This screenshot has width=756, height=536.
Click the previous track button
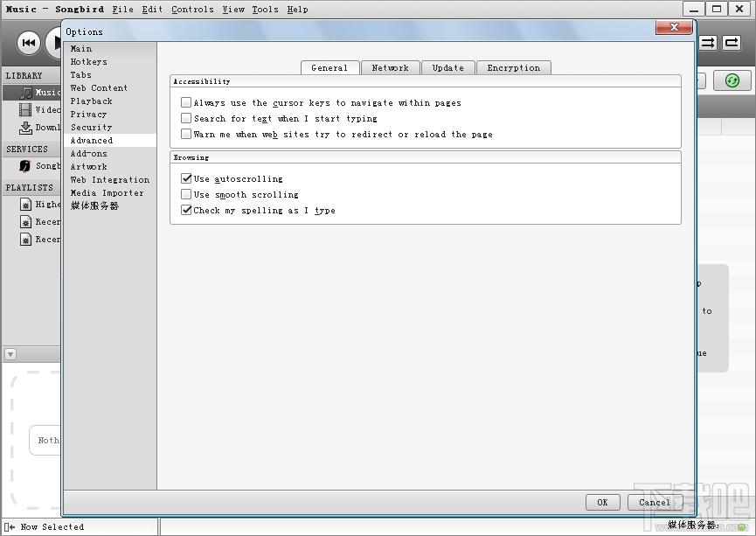coord(29,43)
